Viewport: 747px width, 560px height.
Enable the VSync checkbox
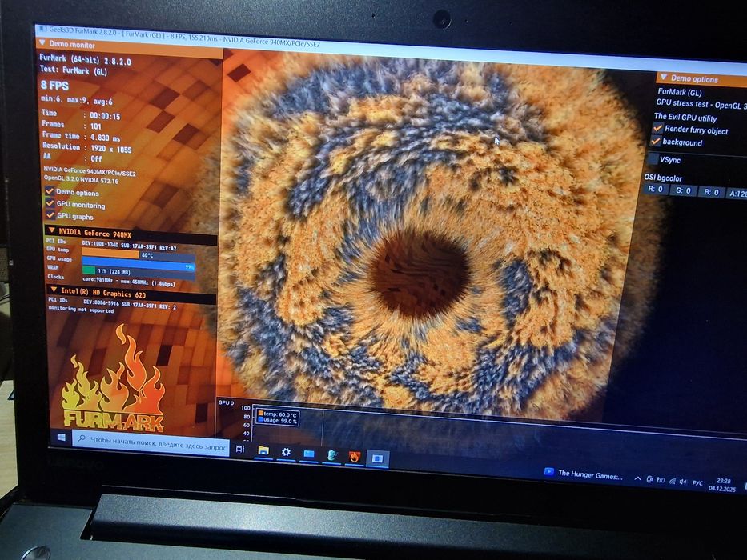[x=653, y=158]
